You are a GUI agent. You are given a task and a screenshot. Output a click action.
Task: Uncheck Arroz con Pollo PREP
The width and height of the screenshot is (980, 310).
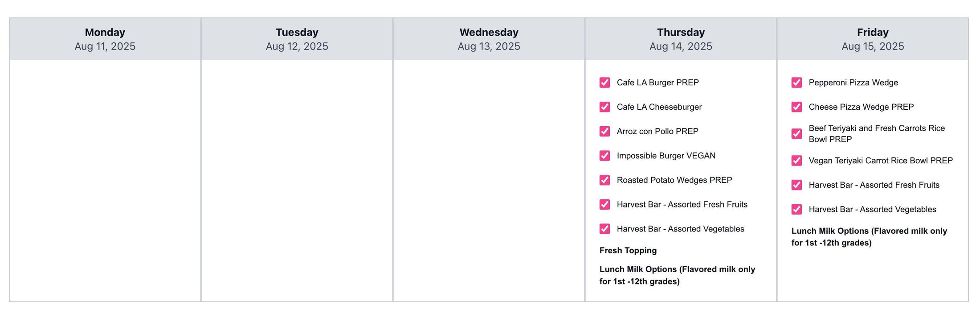point(604,131)
